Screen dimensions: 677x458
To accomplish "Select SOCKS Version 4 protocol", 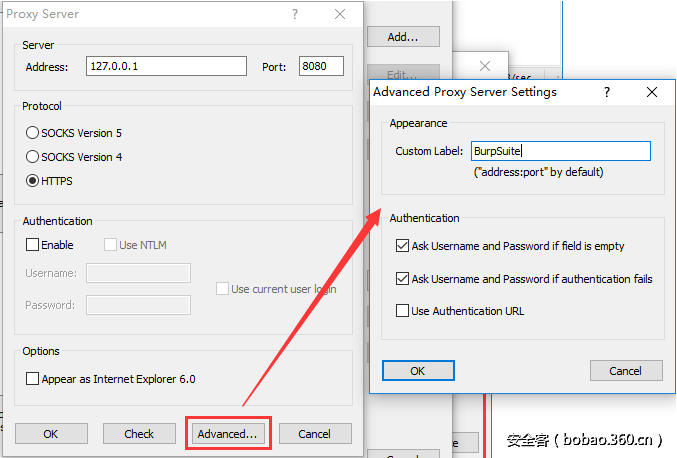I will click(32, 157).
